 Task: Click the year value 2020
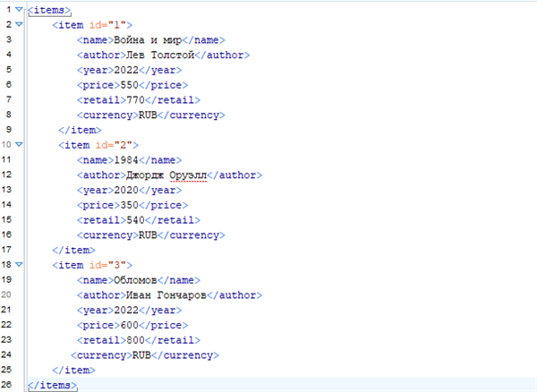[x=127, y=190]
